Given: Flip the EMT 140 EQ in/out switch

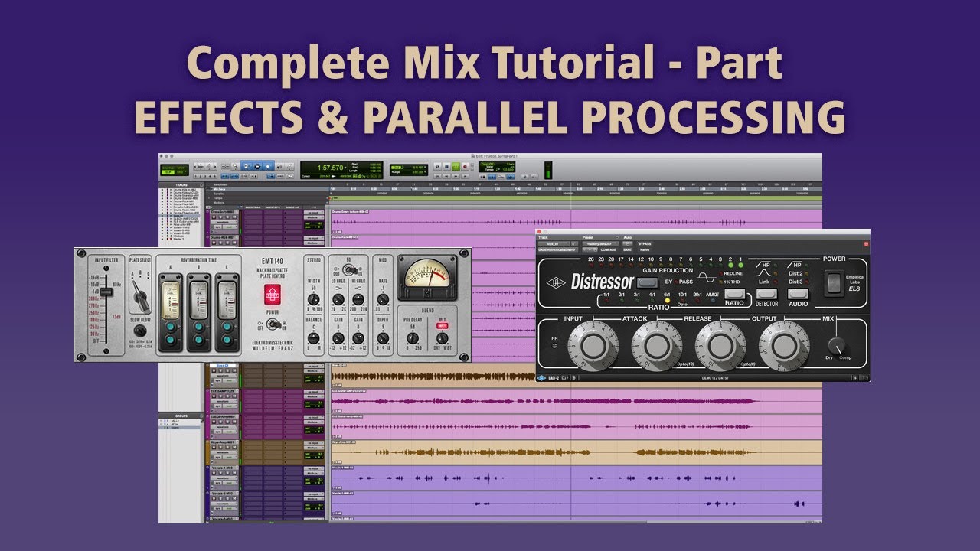Looking at the screenshot, I should (349, 269).
